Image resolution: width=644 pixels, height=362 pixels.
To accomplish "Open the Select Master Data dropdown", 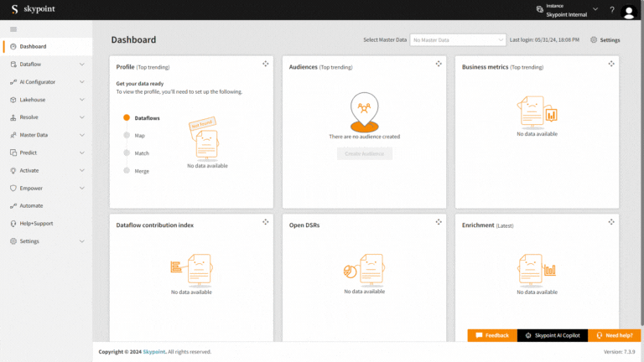I will pyautogui.click(x=457, y=39).
